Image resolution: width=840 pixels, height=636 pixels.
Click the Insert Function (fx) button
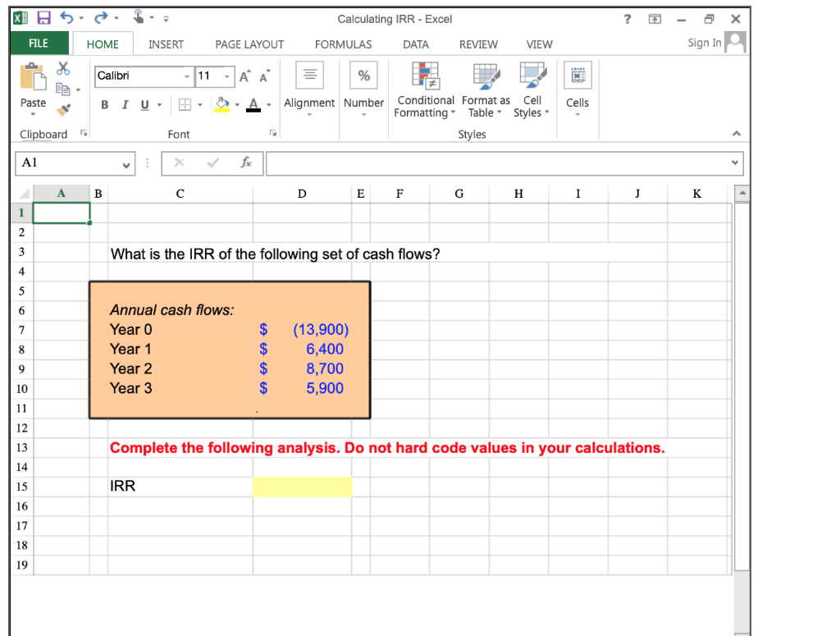pyautogui.click(x=246, y=163)
